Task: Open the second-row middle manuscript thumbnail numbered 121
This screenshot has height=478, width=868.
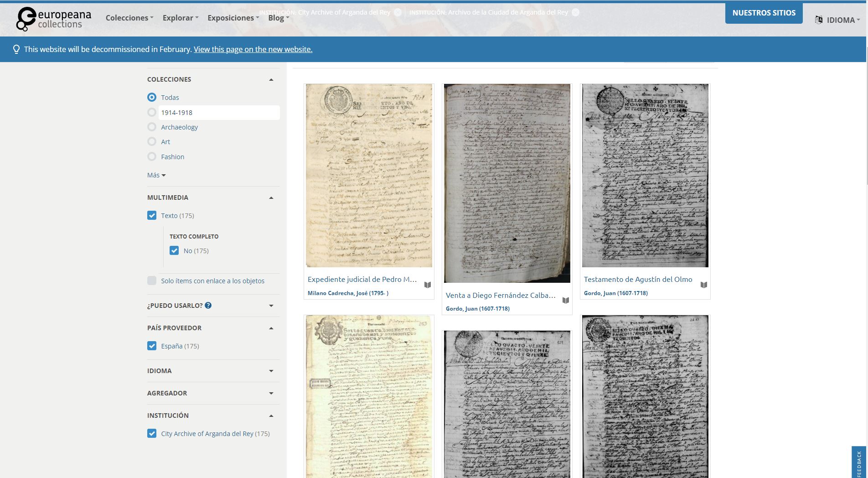Action: [x=507, y=404]
